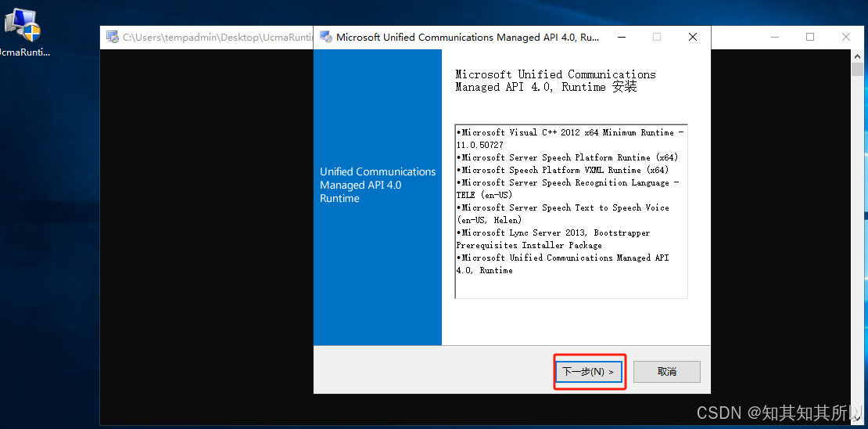Viewport: 868px width, 429px height.
Task: Click Prerequisites Installer Package text line
Action: pos(529,245)
